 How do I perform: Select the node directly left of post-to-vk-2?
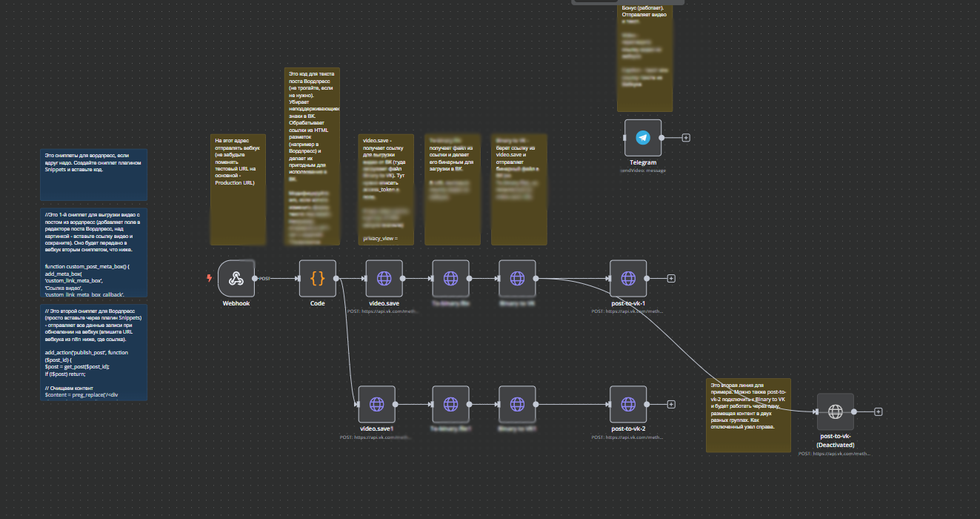pos(517,404)
